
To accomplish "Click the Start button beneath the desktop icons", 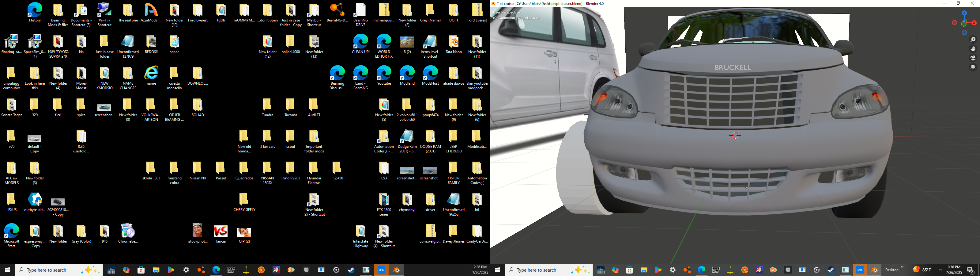I will coord(7,270).
